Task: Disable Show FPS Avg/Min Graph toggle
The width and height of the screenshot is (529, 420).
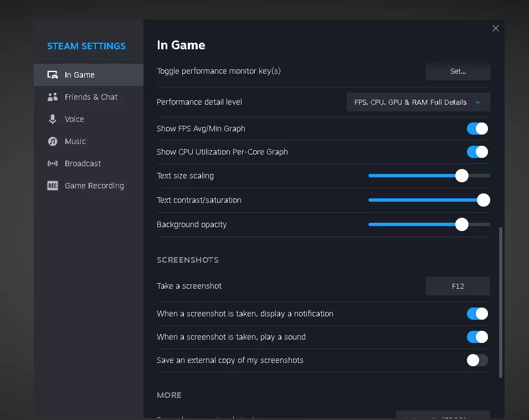Action: (477, 129)
